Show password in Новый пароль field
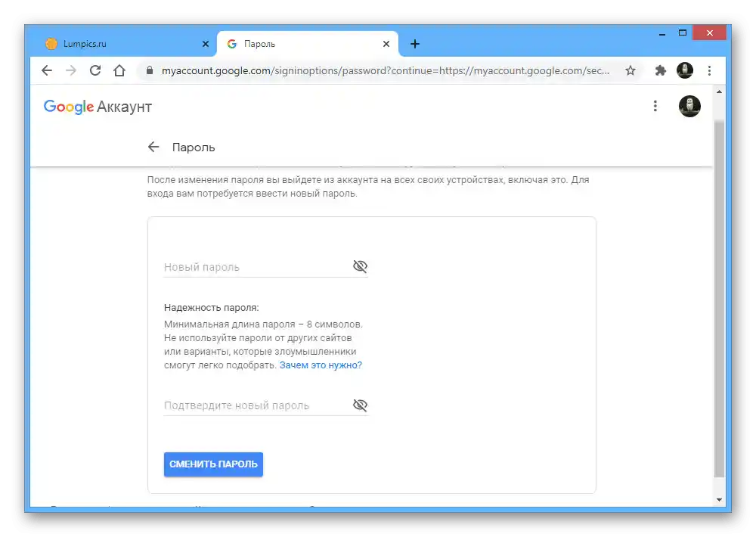 tap(360, 266)
